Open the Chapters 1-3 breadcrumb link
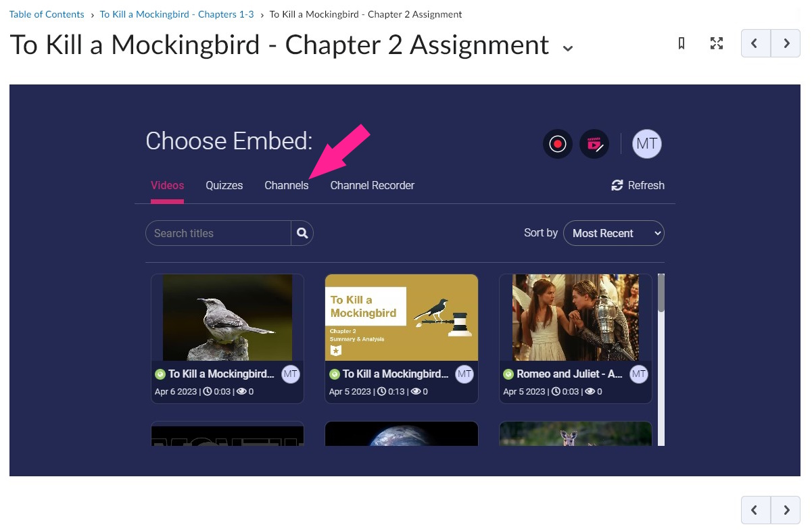Viewport: 812px width, 531px height. pyautogui.click(x=177, y=14)
